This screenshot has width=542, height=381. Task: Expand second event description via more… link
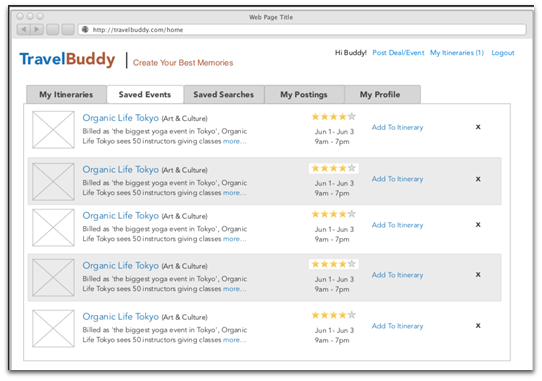point(235,193)
